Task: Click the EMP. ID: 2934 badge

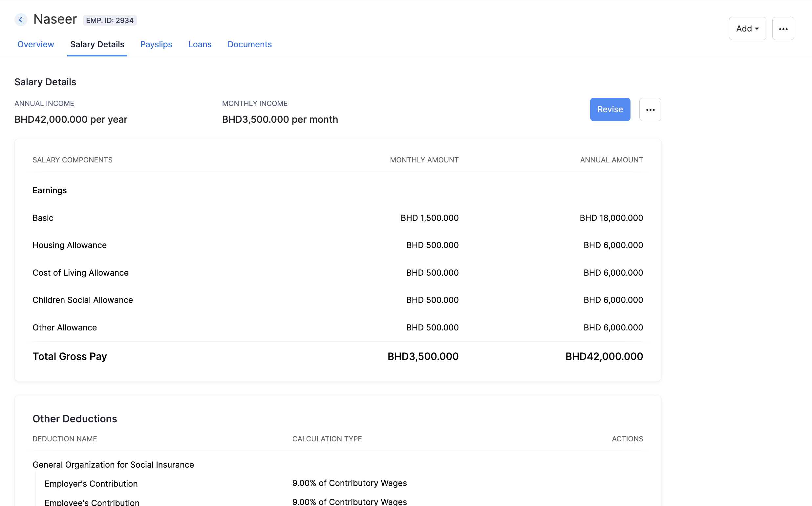Action: 109,20
